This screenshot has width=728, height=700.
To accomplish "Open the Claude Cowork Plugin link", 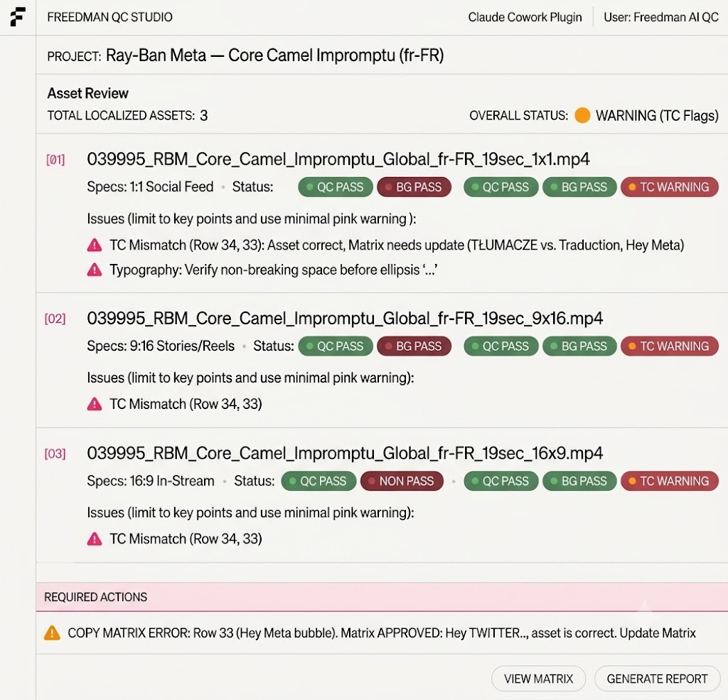I will pyautogui.click(x=525, y=17).
